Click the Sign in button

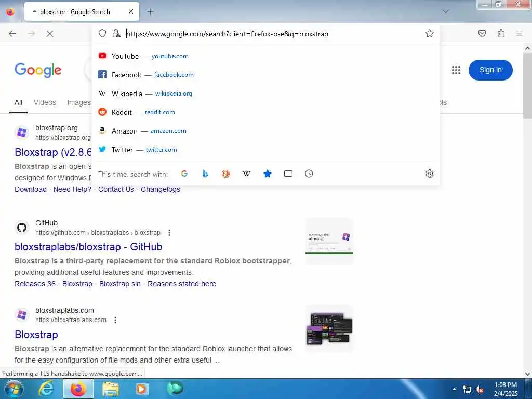point(490,70)
